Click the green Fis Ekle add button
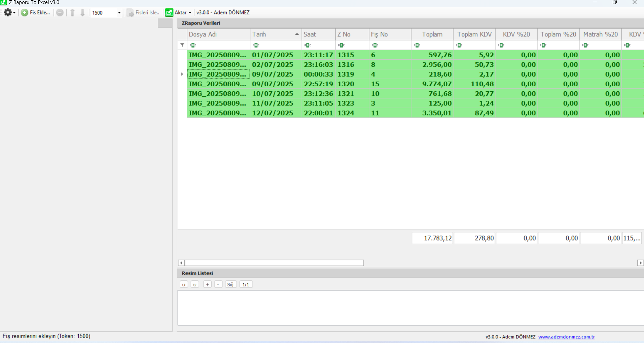 [35, 13]
